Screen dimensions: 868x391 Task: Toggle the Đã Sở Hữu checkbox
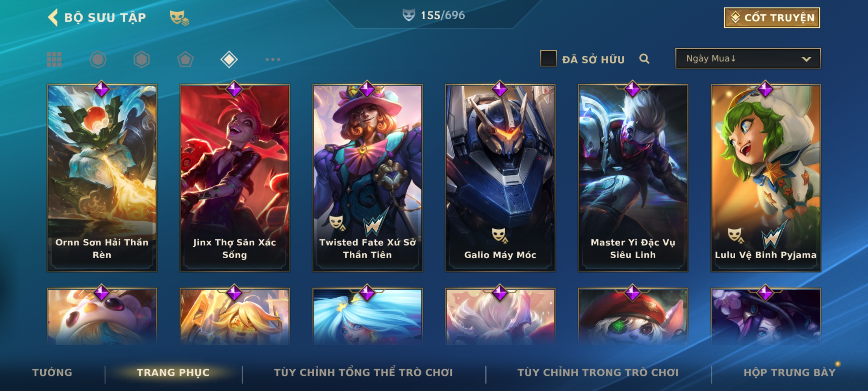pyautogui.click(x=548, y=59)
